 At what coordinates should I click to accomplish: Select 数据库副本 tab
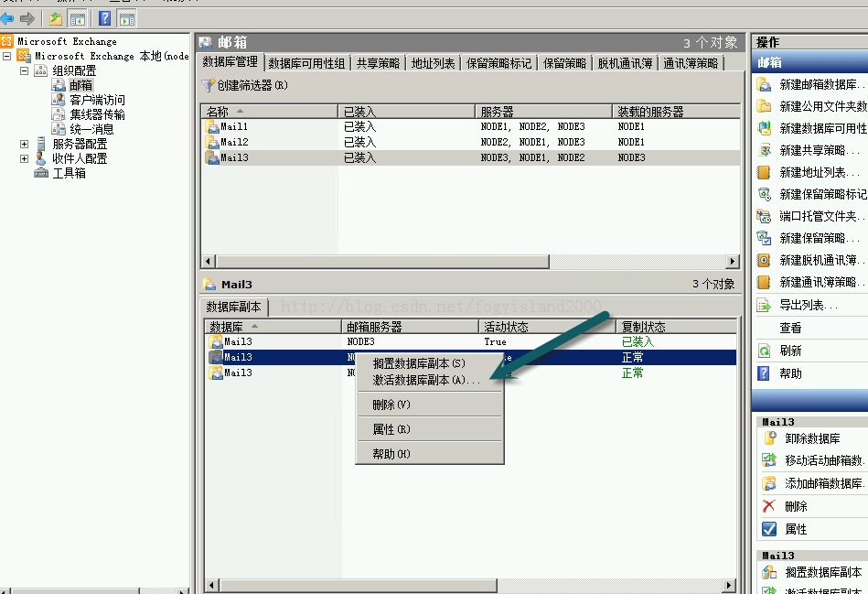[233, 307]
